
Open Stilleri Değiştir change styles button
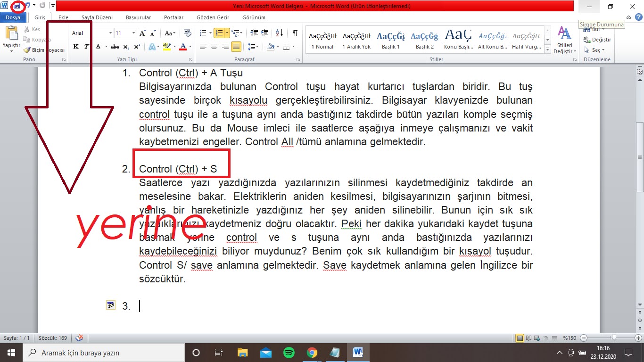pyautogui.click(x=564, y=40)
